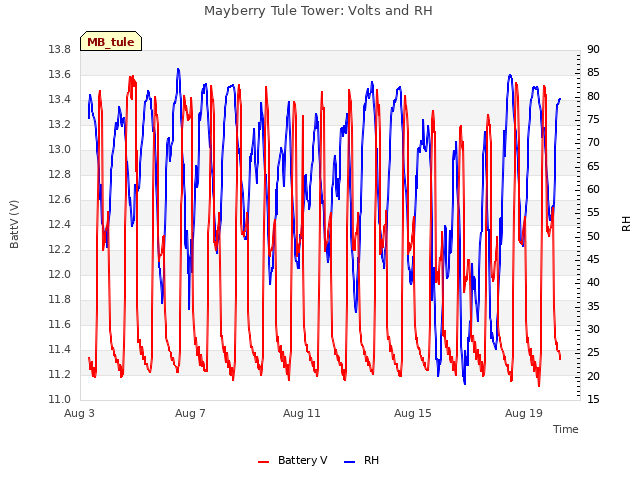Click the 13.4 left axis value

[60, 100]
